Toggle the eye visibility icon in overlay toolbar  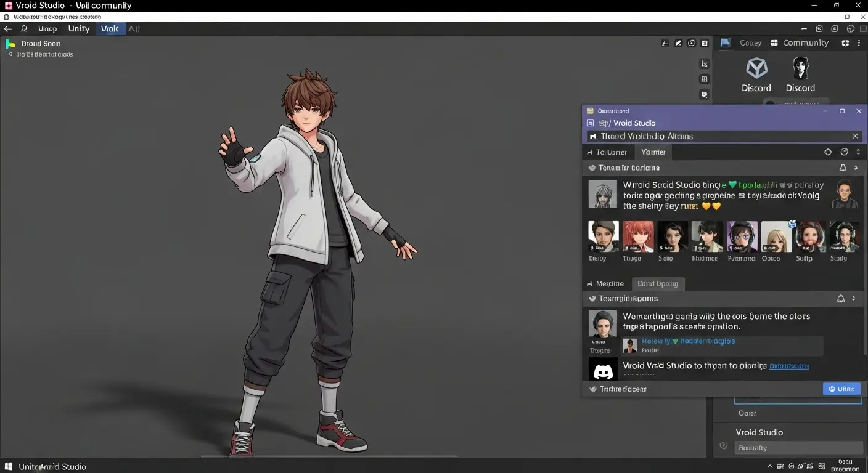click(828, 152)
